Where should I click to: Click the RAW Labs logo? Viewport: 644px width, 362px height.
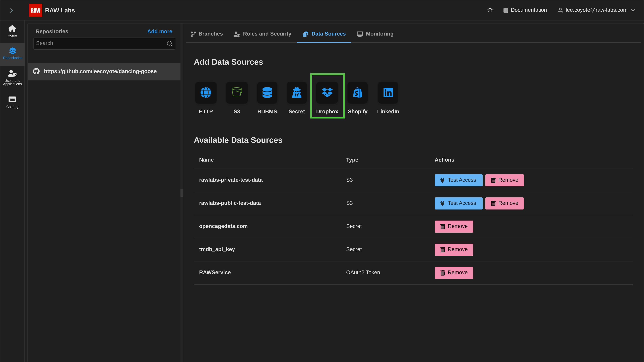[x=36, y=10]
